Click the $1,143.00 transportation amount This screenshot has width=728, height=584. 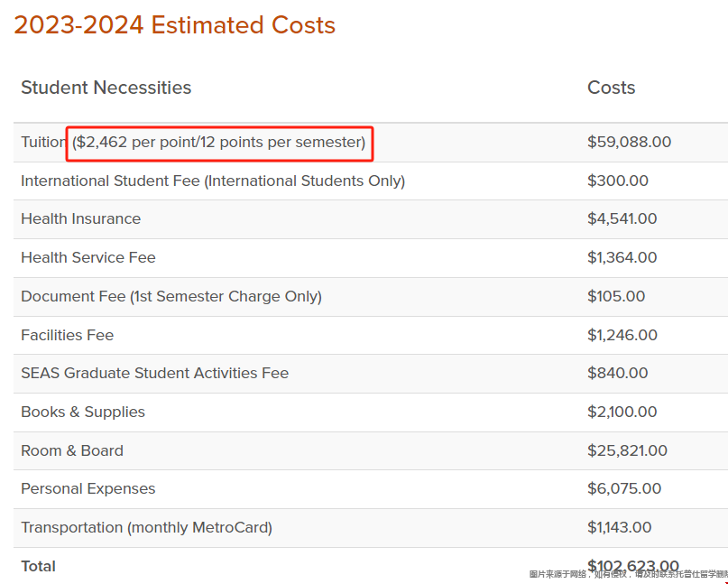pos(620,527)
